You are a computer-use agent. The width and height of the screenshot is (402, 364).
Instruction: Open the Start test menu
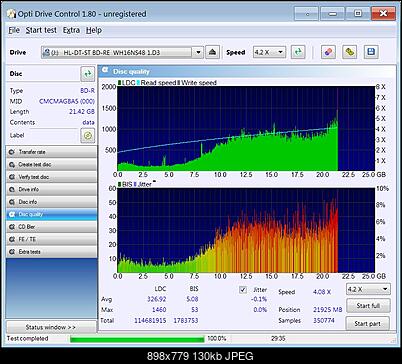pos(41,30)
